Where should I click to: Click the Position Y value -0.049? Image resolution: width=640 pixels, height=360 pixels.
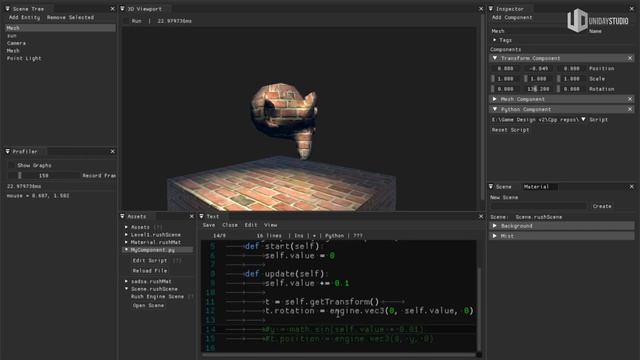[538, 69]
